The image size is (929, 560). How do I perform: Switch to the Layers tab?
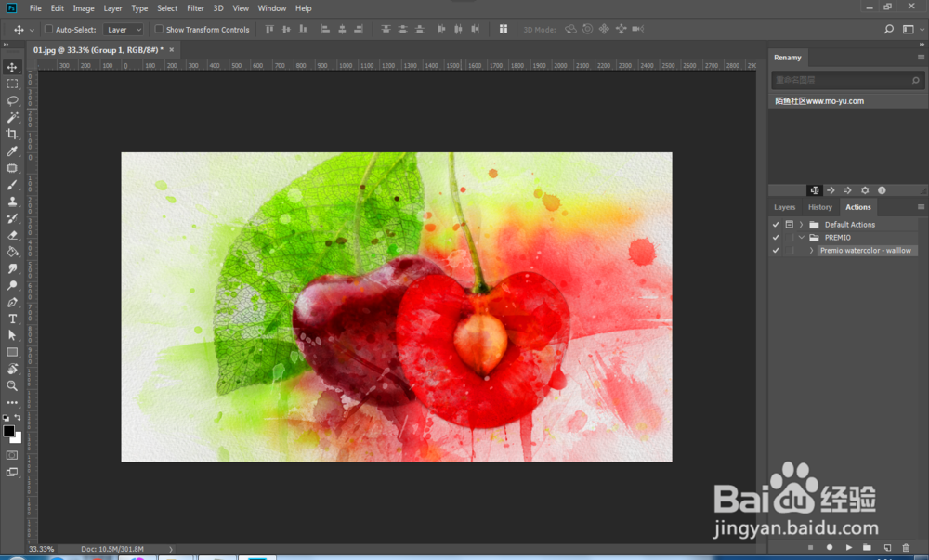[784, 207]
